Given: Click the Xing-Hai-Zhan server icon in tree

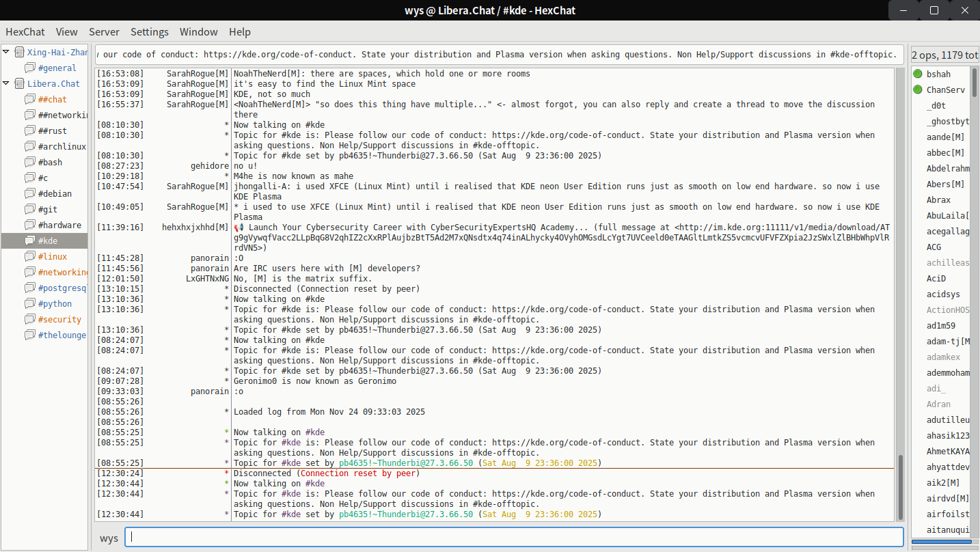Looking at the screenshot, I should tap(19, 53).
